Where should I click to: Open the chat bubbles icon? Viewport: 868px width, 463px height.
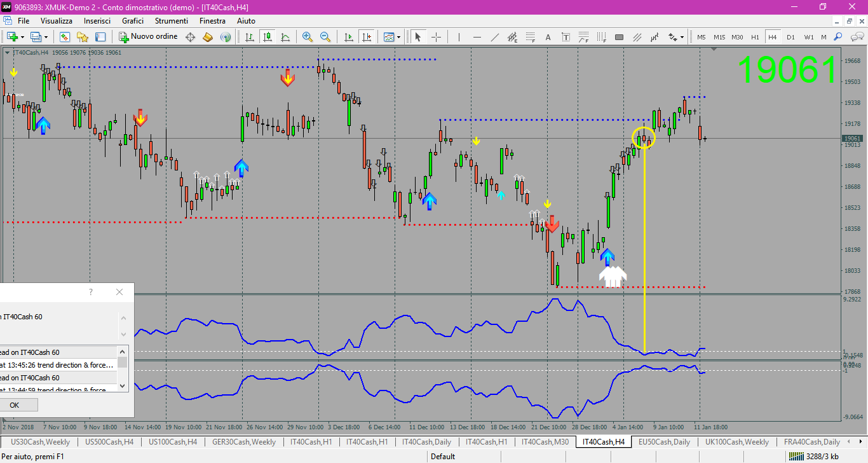[x=857, y=37]
